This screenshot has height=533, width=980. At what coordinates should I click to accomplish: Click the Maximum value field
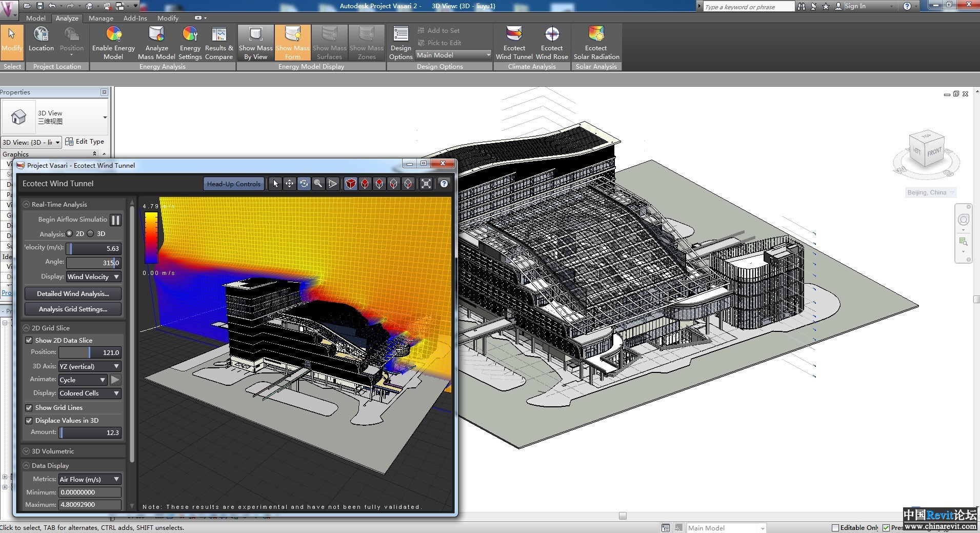(x=90, y=504)
